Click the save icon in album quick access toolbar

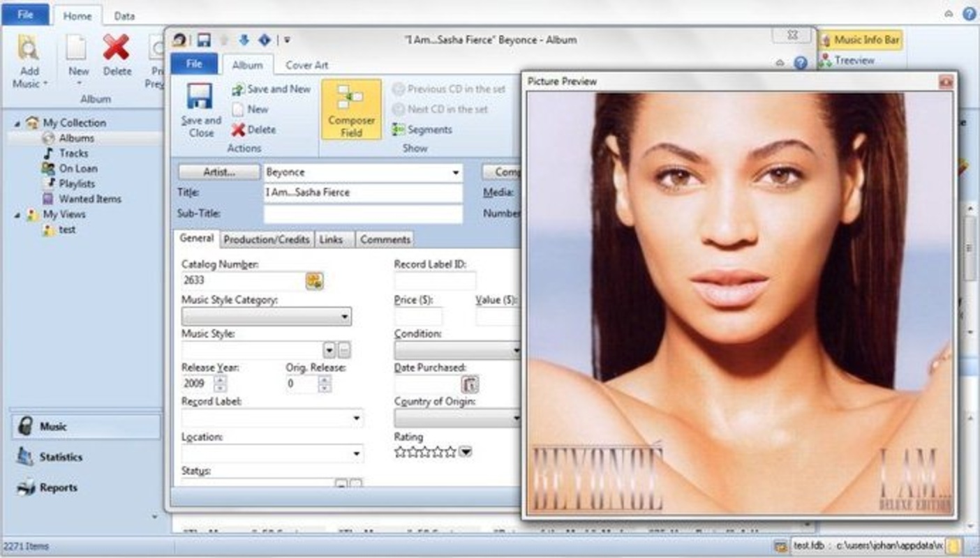204,40
